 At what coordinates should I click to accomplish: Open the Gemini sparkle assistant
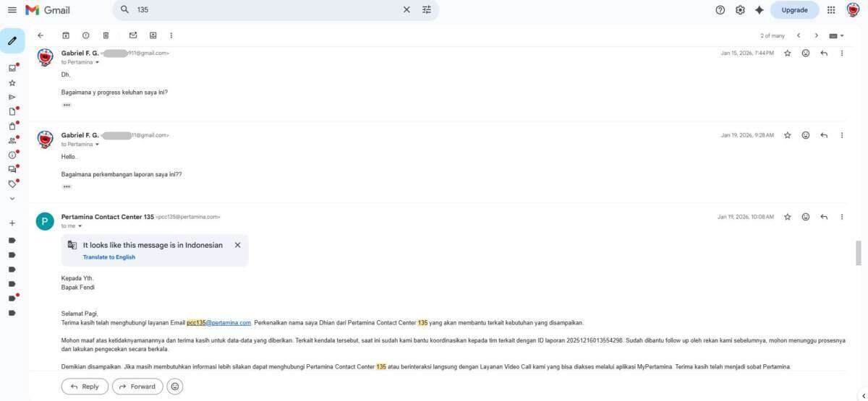[x=759, y=10]
